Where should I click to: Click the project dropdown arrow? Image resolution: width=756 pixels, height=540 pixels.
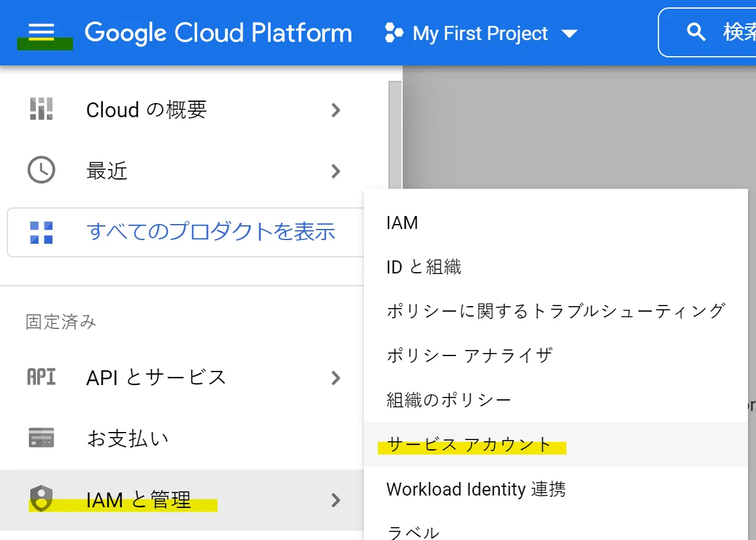568,33
